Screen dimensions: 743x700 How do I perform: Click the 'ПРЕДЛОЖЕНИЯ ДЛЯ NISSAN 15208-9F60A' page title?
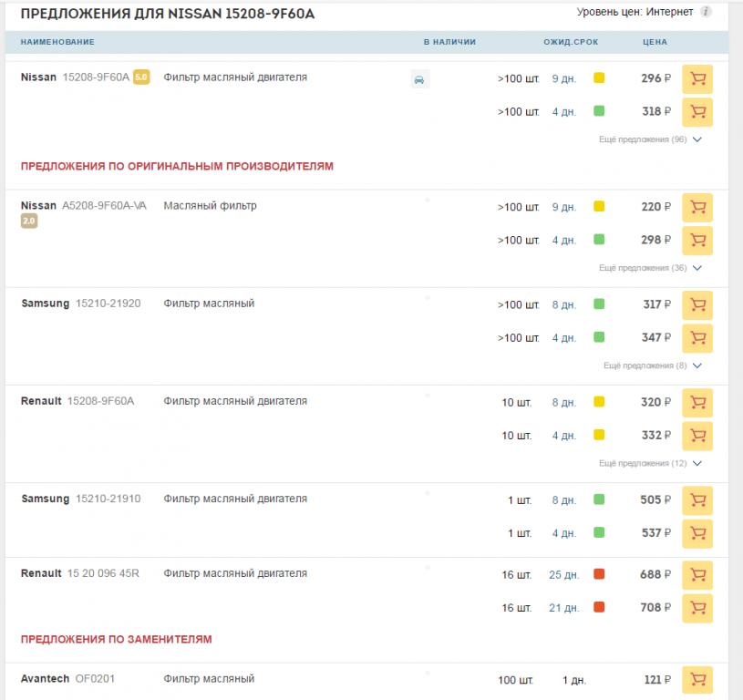(x=167, y=14)
